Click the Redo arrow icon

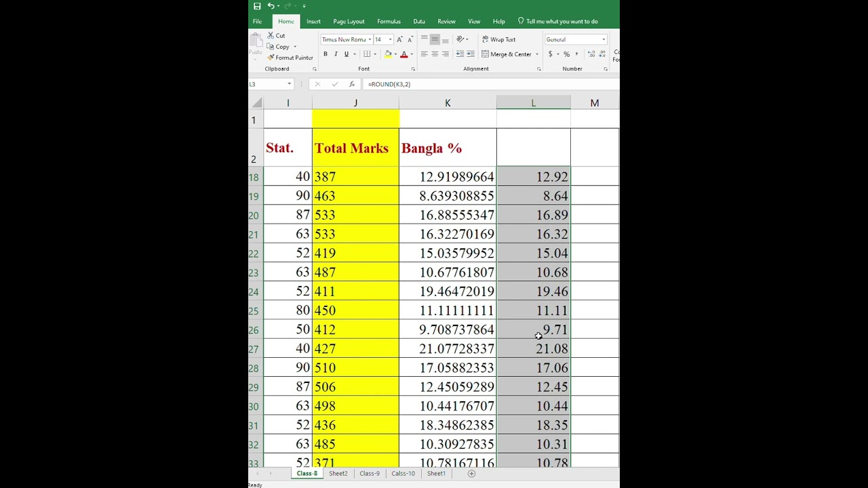tap(287, 6)
